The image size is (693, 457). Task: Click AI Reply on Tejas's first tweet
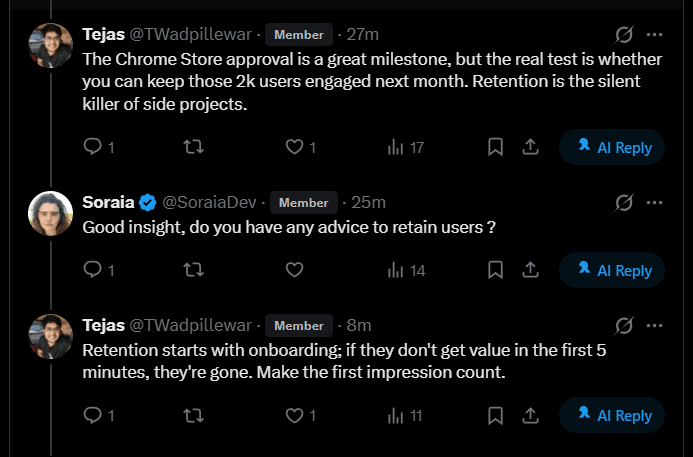(x=613, y=148)
